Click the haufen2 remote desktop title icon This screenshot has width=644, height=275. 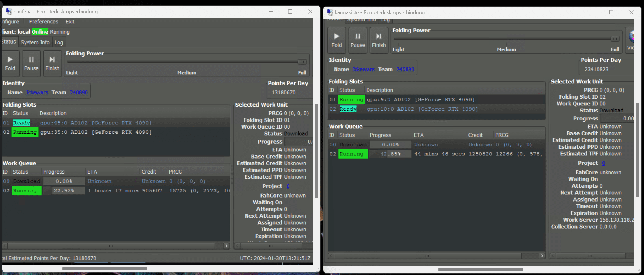coord(9,12)
